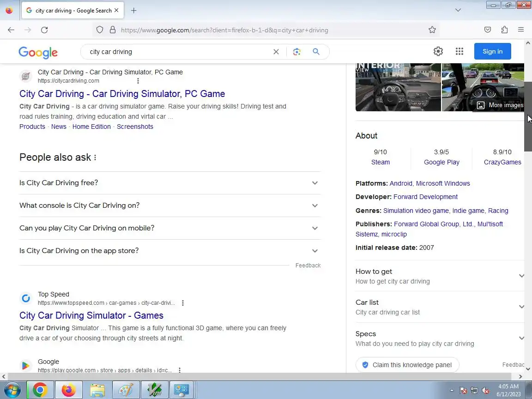Open the News sitelink

point(59,127)
